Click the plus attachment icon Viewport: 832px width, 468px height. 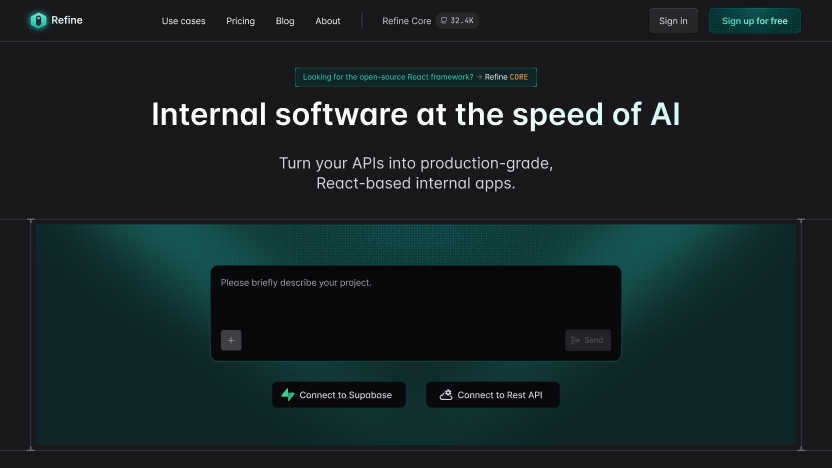point(231,340)
